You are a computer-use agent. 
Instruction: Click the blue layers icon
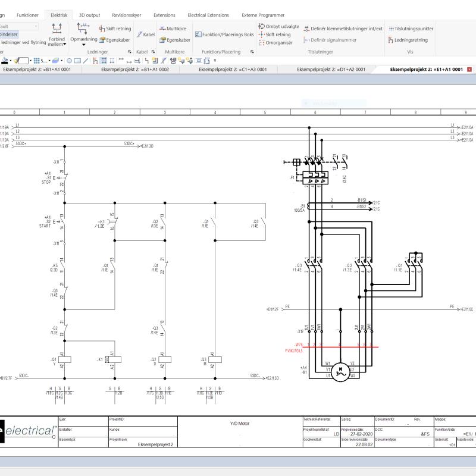coord(55,61)
